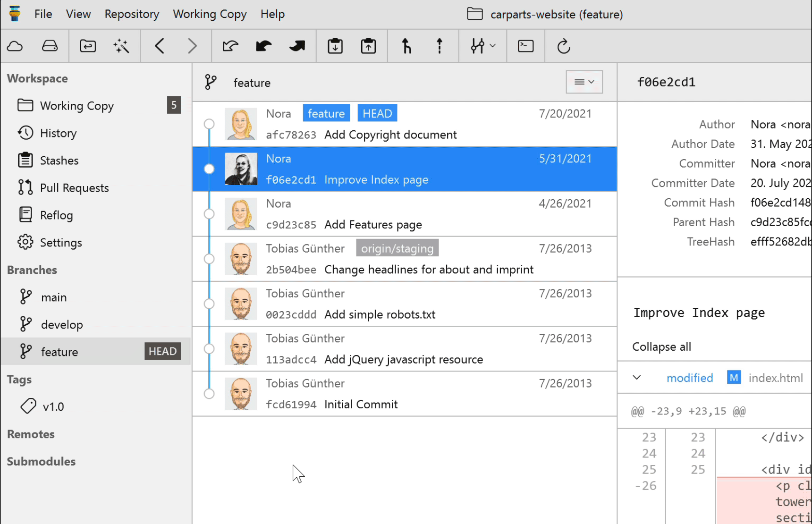Click the local repositories drive icon
812x524 pixels.
coord(50,46)
